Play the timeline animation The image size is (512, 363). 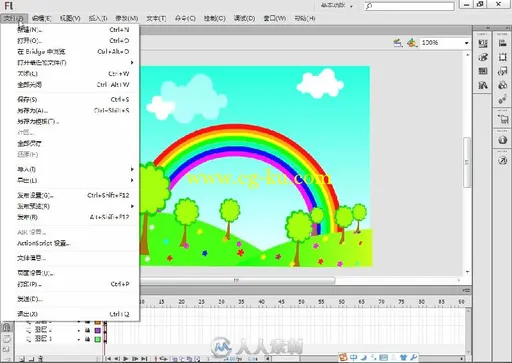126,359
